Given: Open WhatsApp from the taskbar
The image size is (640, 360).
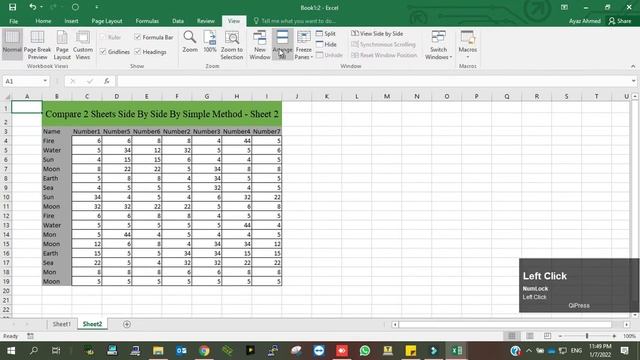Looking at the screenshot, I should (x=364, y=350).
